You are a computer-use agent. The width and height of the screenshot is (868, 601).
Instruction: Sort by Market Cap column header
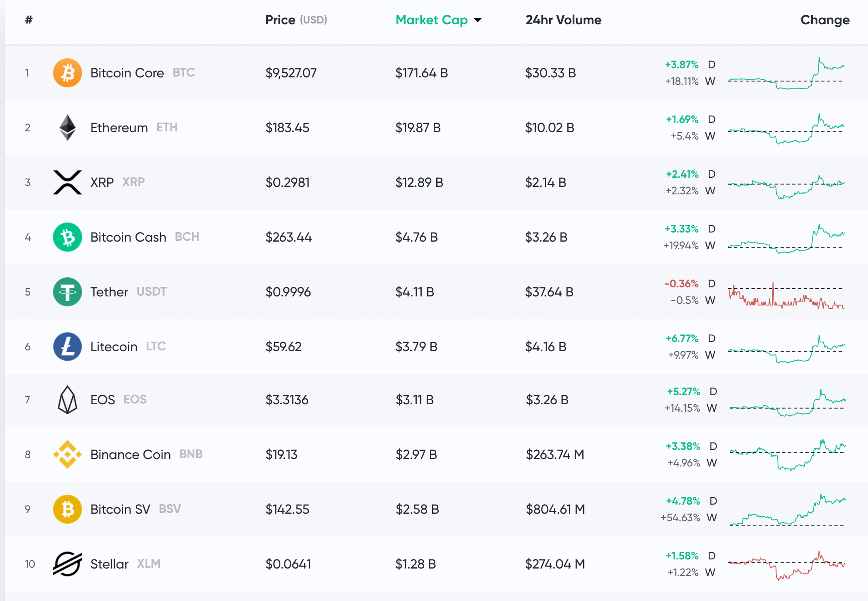click(x=431, y=20)
